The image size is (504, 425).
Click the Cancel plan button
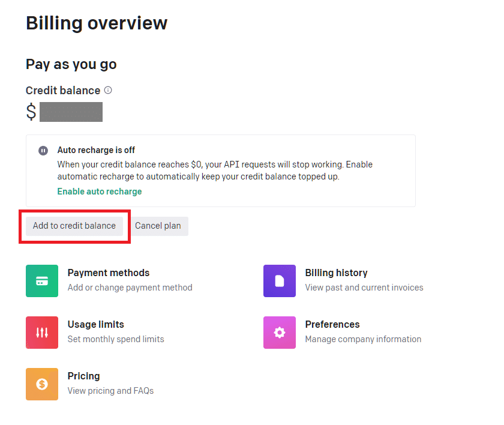pyautogui.click(x=158, y=226)
